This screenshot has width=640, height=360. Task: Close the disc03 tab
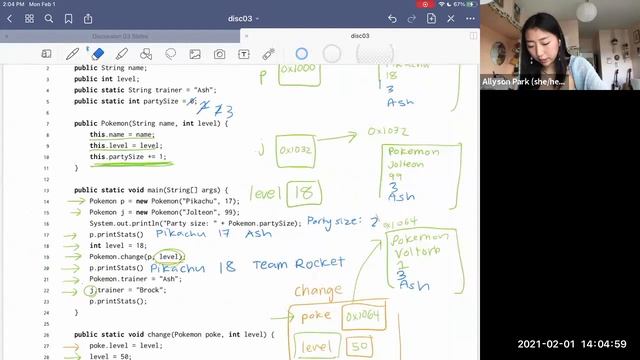tap(247, 36)
